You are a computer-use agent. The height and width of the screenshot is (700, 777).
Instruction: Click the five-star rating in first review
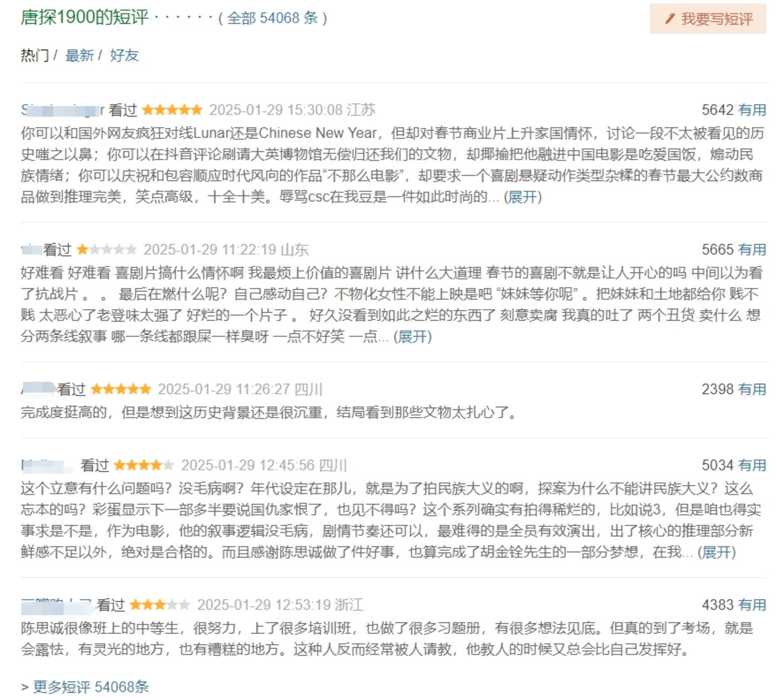click(x=172, y=110)
